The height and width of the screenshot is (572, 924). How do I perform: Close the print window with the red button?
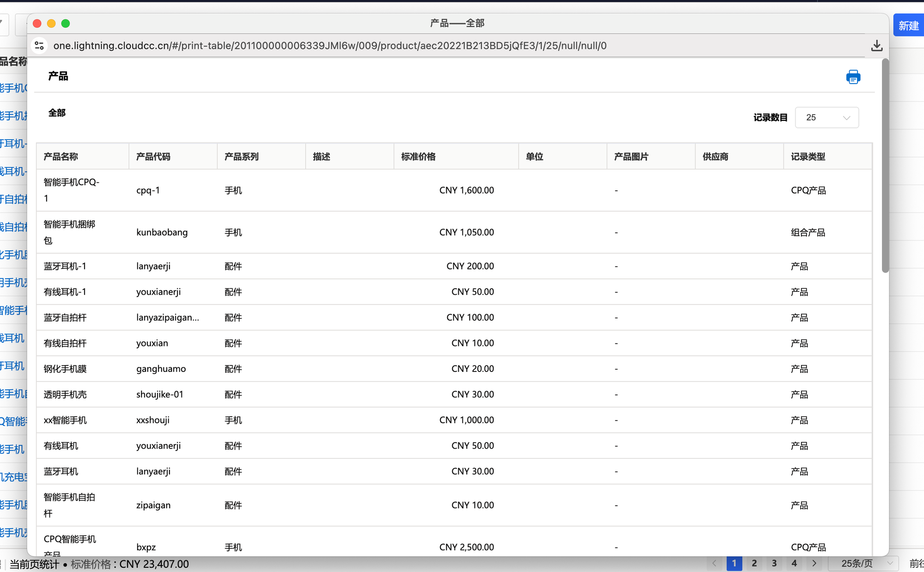tap(37, 24)
